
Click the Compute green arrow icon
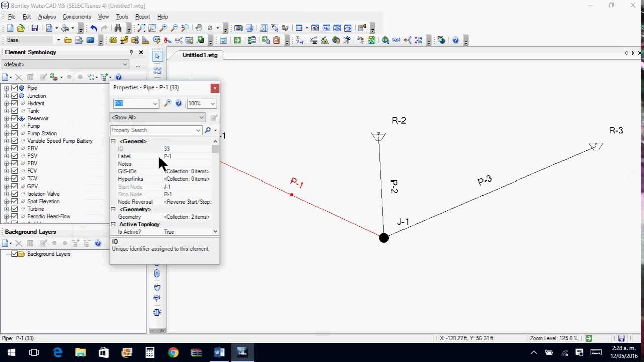(x=237, y=40)
